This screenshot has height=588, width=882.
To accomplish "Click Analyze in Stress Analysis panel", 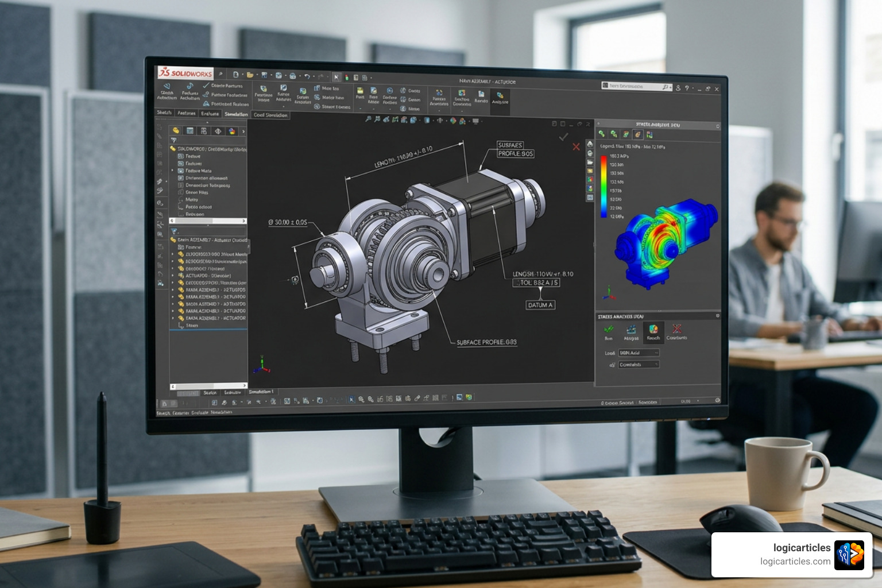I will (631, 332).
